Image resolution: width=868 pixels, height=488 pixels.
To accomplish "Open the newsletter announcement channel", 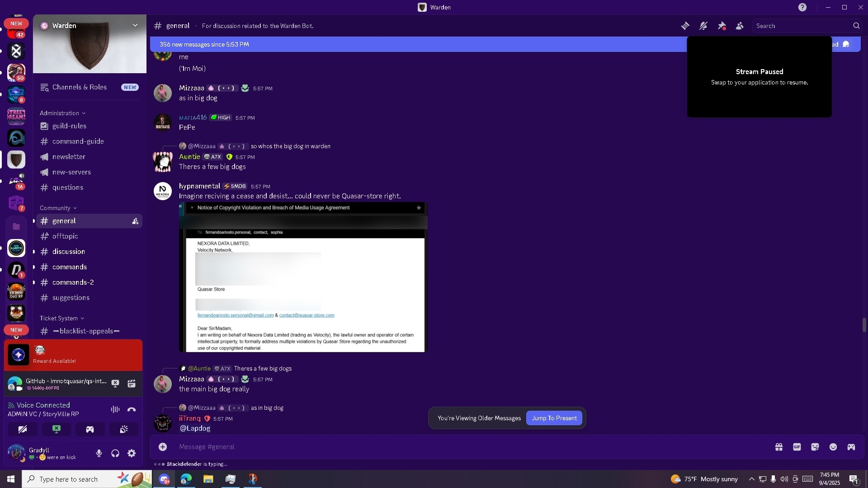I will pos(89,157).
